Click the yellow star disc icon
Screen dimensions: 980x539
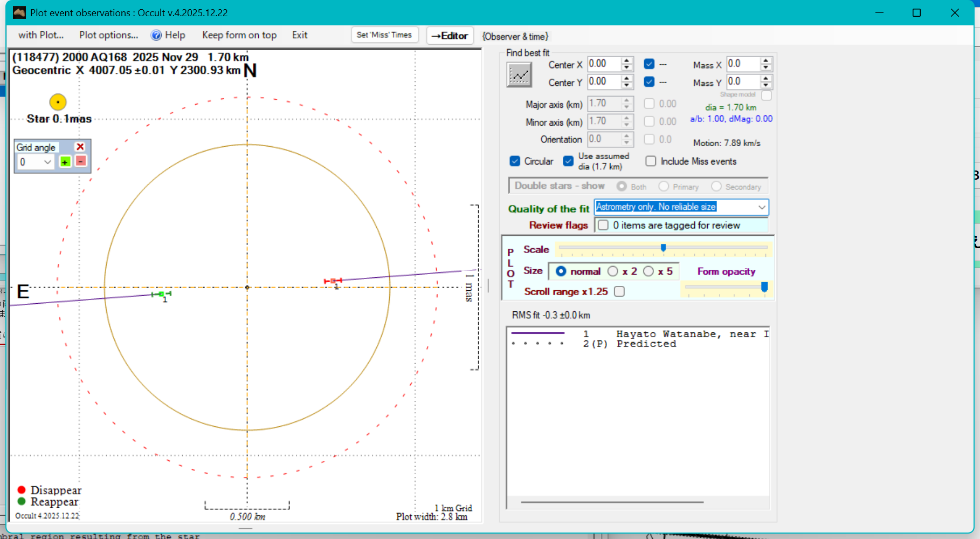coord(58,102)
